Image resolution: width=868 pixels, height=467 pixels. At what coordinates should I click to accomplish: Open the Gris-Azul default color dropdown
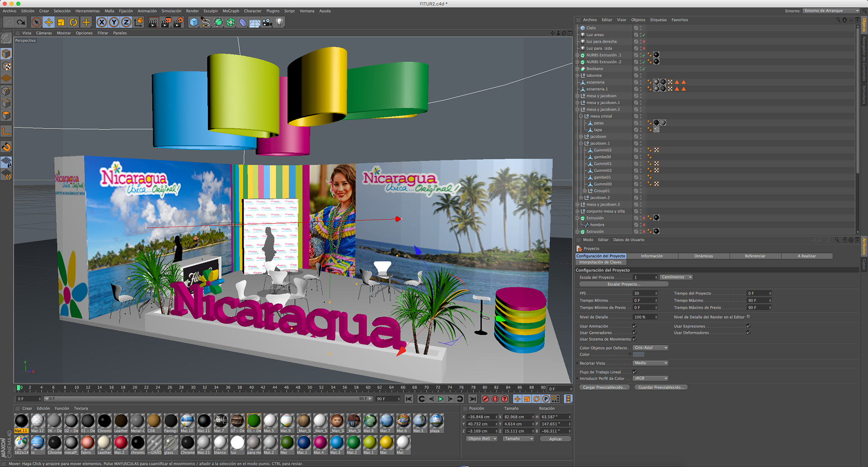[x=650, y=348]
